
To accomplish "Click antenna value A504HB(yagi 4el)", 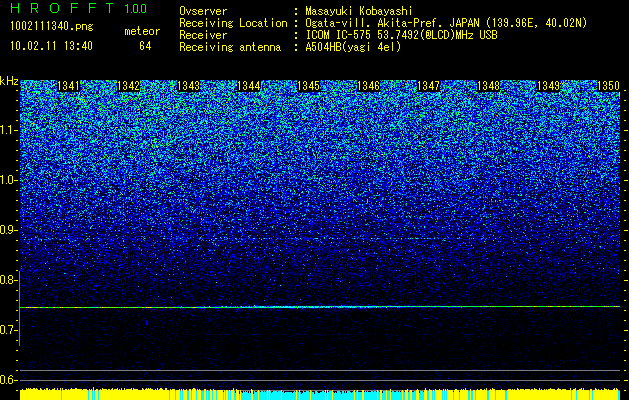I will [353, 47].
